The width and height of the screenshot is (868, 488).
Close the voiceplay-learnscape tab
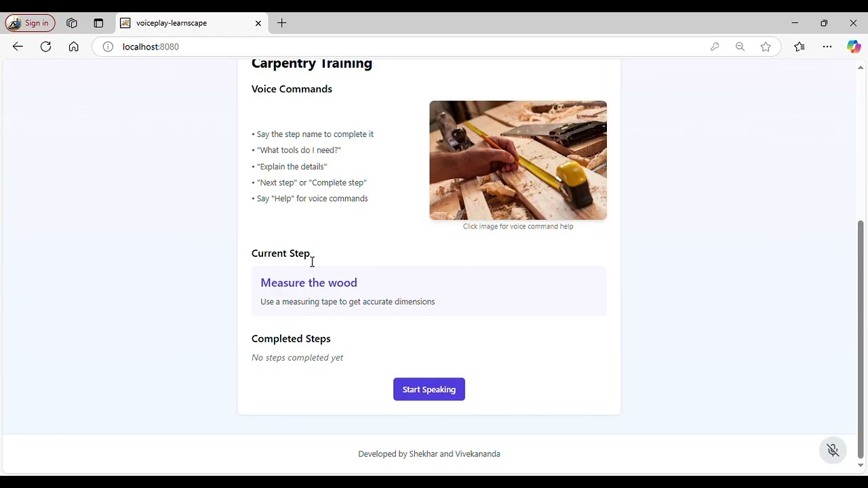pos(258,23)
